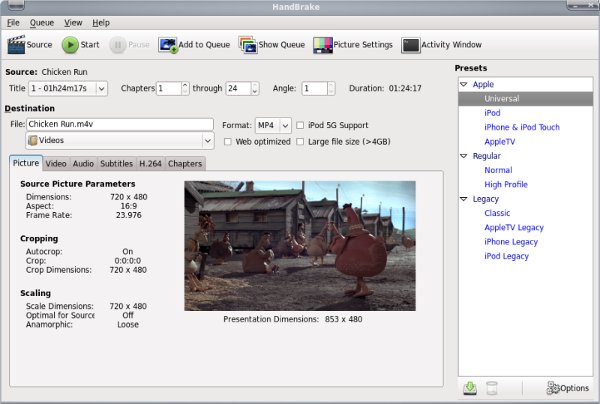
Task: Choose the AppleTV preset
Action: coord(501,141)
